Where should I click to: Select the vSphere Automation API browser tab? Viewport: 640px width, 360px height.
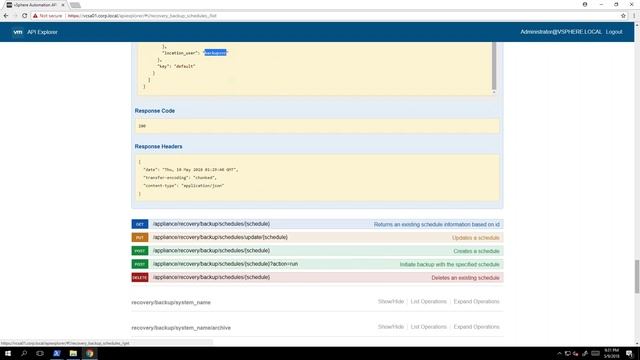[x=35, y=5]
